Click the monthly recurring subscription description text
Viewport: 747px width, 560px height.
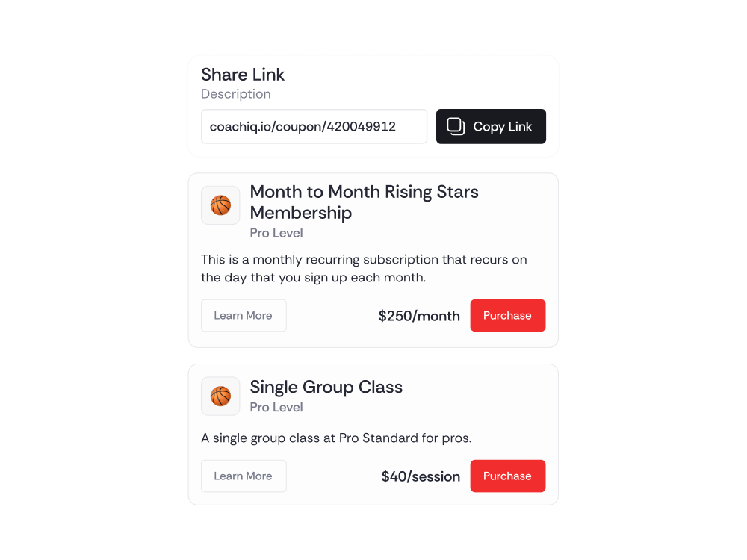point(364,269)
